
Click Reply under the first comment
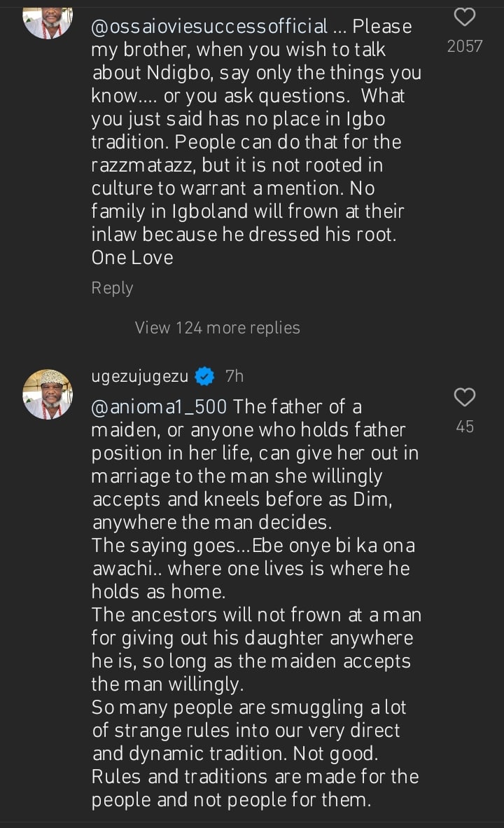point(112,287)
